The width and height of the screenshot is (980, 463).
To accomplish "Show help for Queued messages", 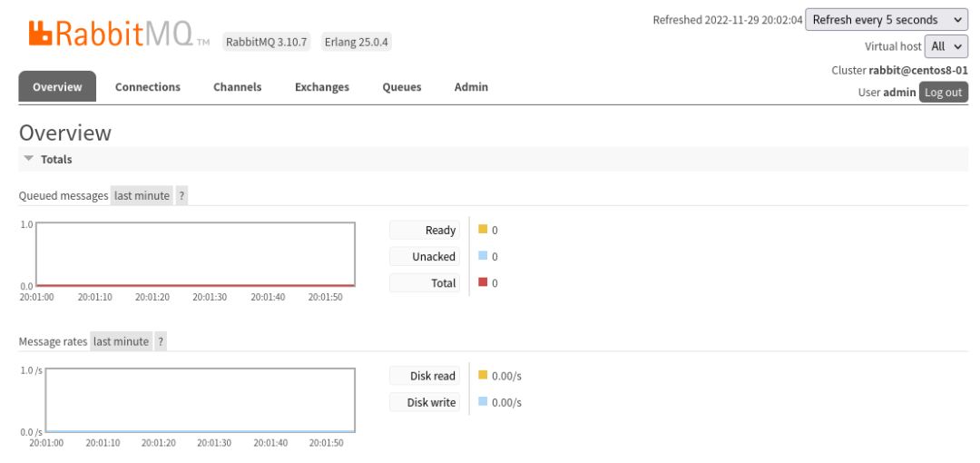I will click(x=181, y=196).
